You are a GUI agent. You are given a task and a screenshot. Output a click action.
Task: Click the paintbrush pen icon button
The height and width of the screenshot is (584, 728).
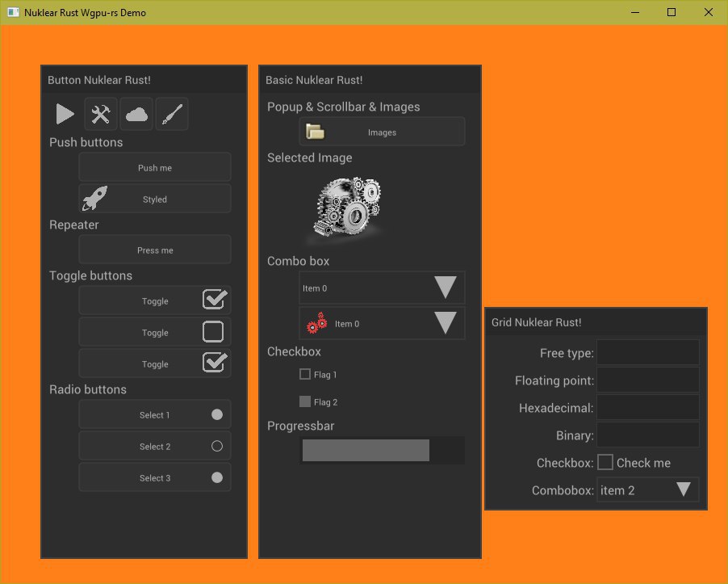pyautogui.click(x=172, y=114)
